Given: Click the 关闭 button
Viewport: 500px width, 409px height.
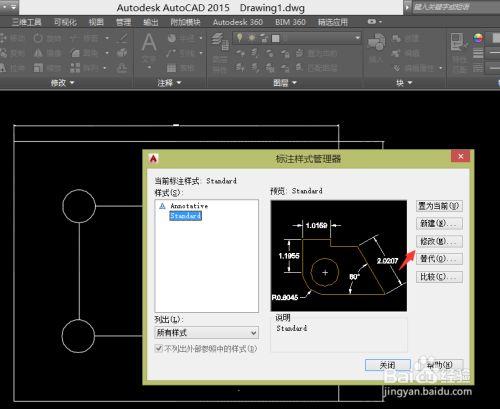Looking at the screenshot, I should [388, 365].
